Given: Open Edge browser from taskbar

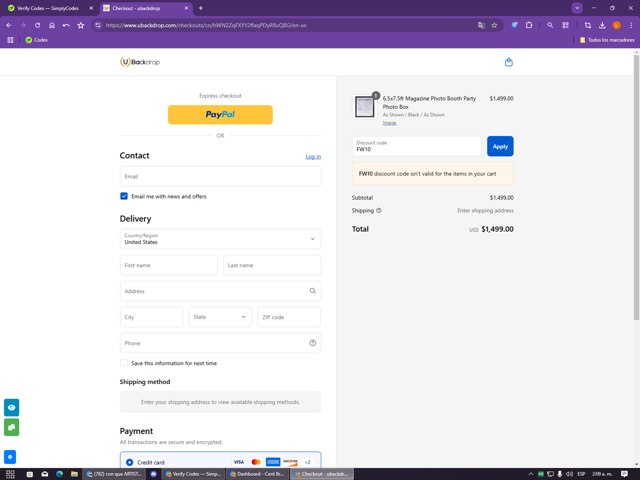Looking at the screenshot, I should tap(60, 474).
